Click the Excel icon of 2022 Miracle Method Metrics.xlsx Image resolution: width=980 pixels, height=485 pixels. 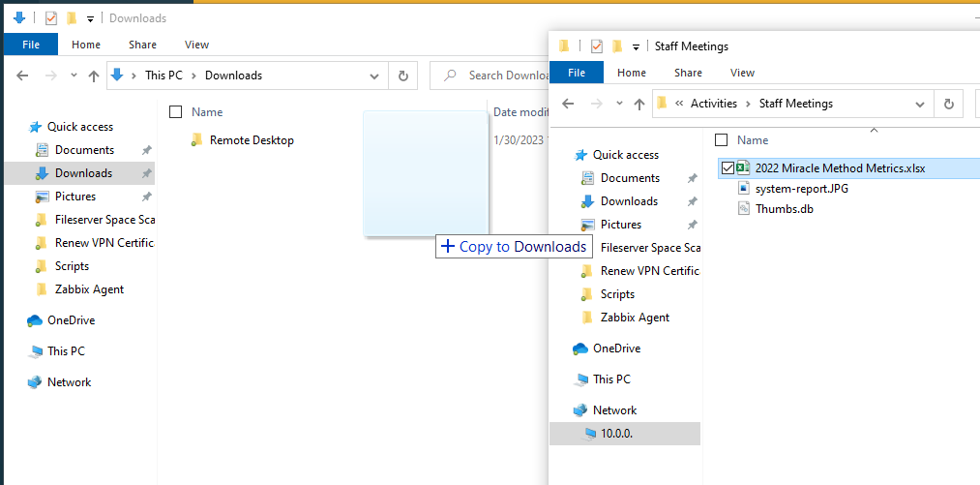coord(743,168)
